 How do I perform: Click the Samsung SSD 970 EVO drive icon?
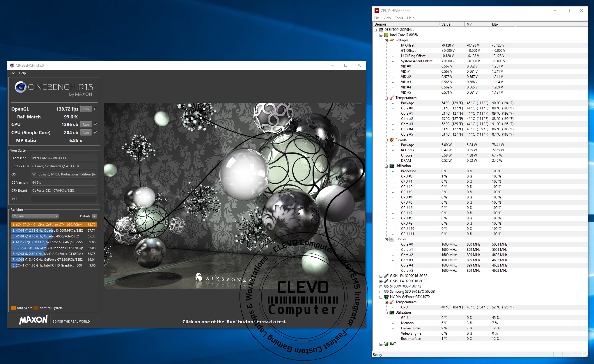(x=386, y=292)
